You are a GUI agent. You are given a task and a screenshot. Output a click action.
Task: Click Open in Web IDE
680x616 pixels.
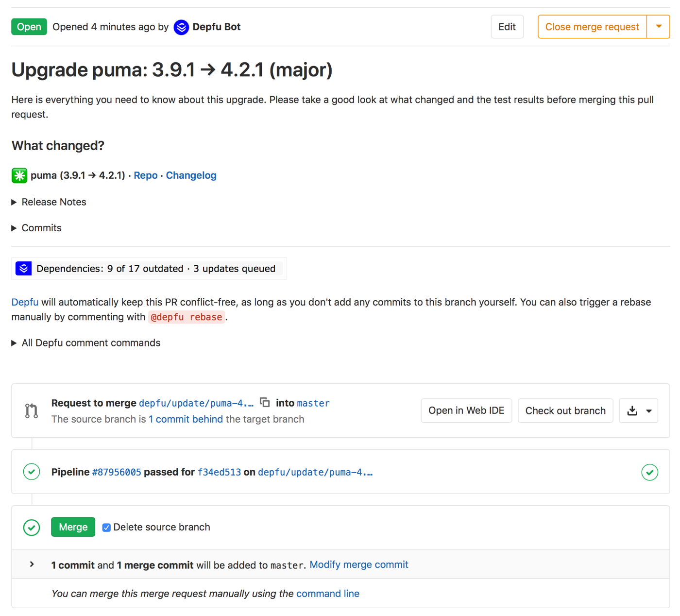coord(466,411)
